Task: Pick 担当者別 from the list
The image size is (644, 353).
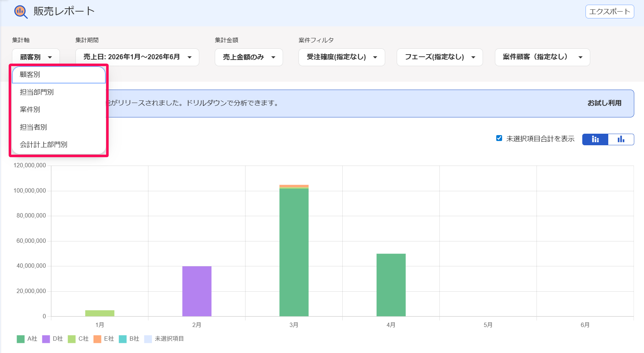Action: click(59, 127)
